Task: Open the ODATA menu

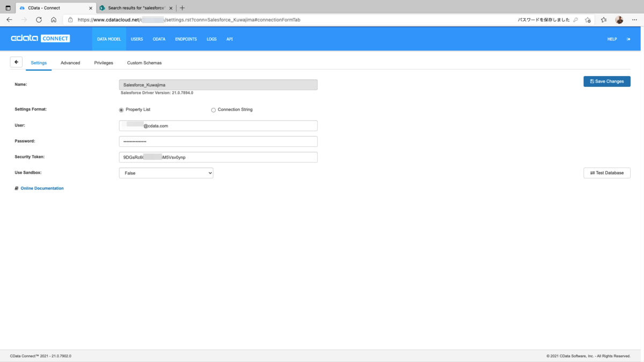Action: click(159, 39)
